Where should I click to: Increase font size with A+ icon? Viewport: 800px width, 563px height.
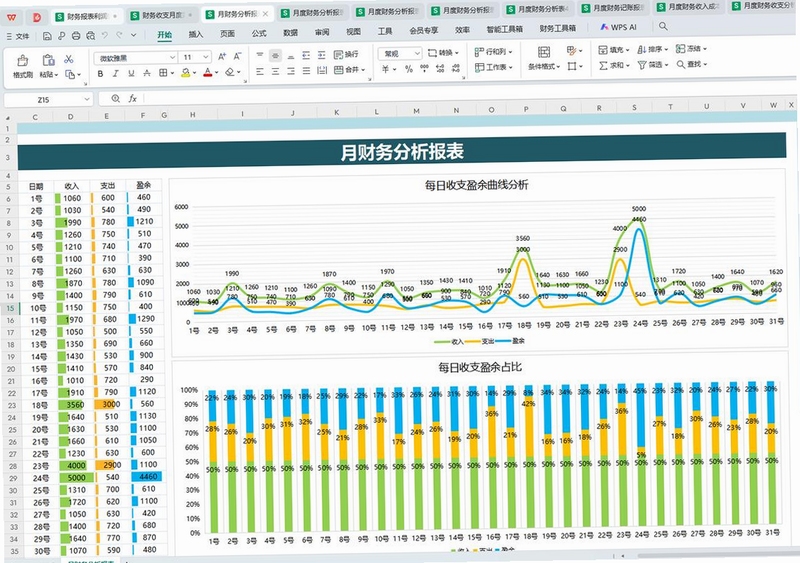tap(222, 57)
